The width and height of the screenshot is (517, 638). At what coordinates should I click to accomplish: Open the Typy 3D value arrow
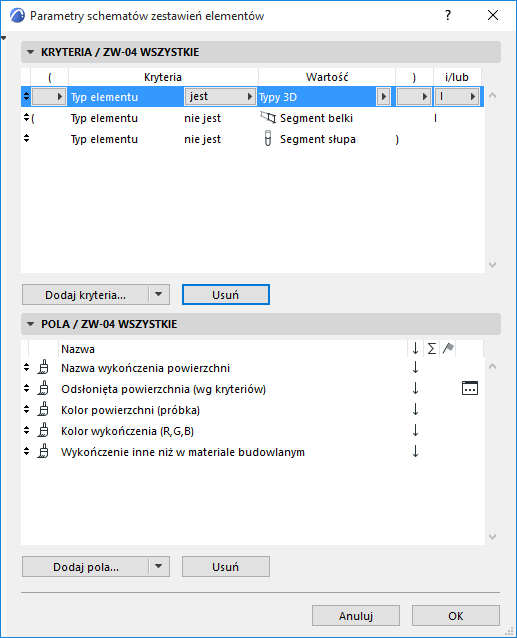tap(383, 97)
